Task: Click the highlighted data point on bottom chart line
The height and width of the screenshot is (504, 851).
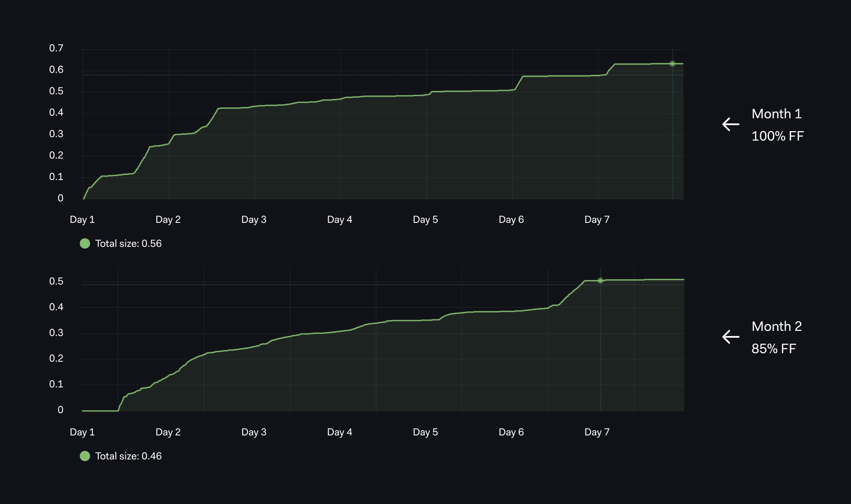Action: 600,280
